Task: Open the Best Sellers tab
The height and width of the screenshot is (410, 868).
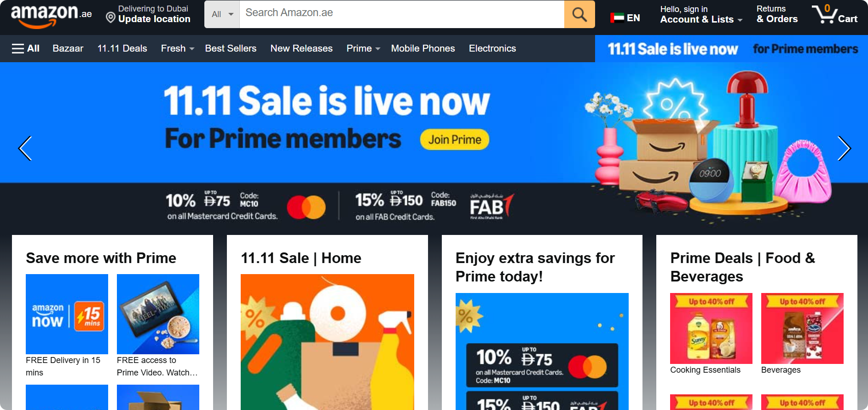Action: pyautogui.click(x=231, y=48)
